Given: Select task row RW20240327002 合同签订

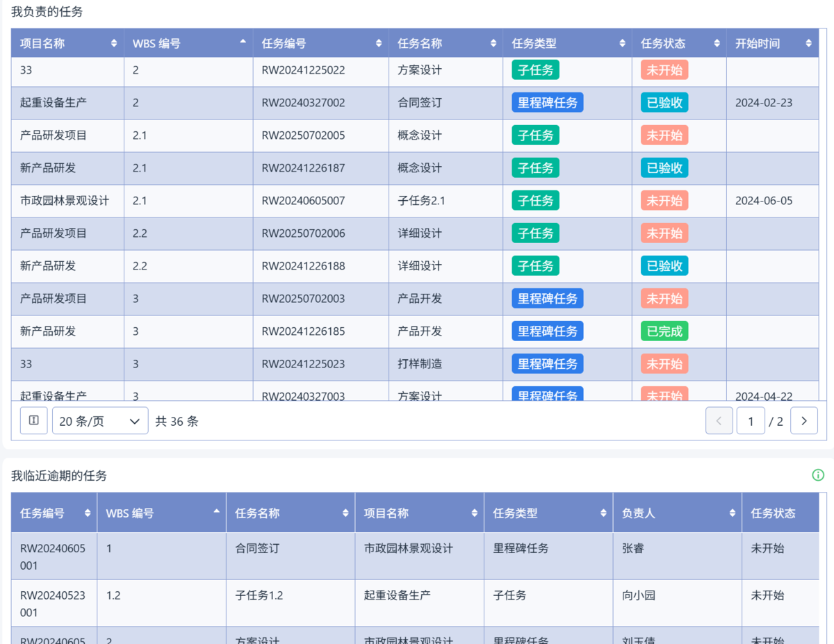Looking at the screenshot, I should click(x=303, y=103).
